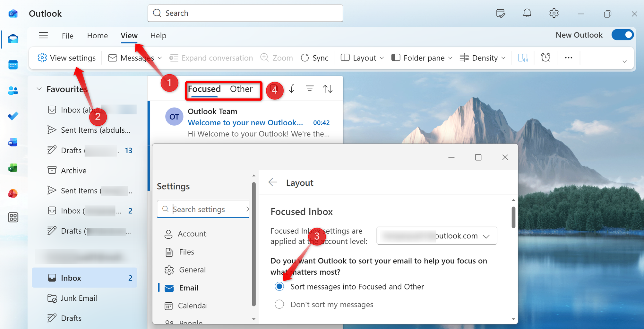Open the Immersive Reader toolbar icon
Screen dimensions: 644x329
pyautogui.click(x=522, y=58)
